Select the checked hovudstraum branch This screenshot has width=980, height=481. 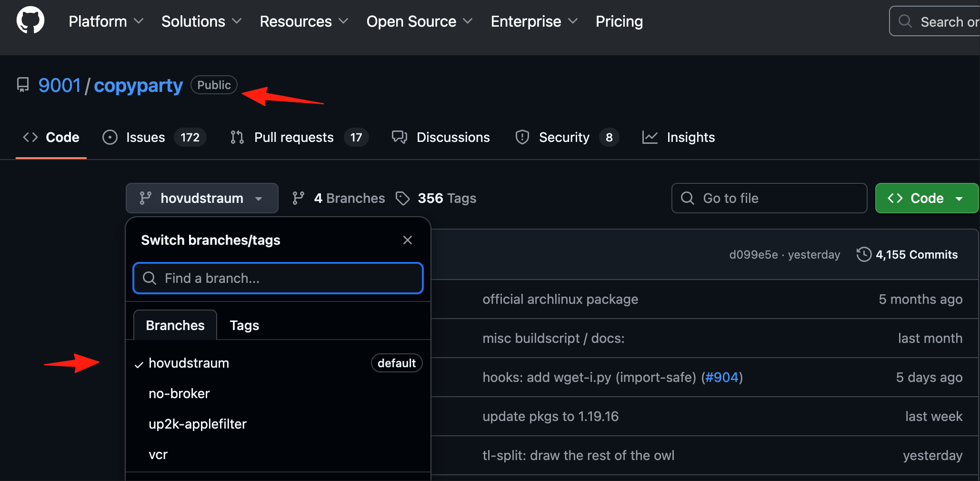pyautogui.click(x=278, y=363)
